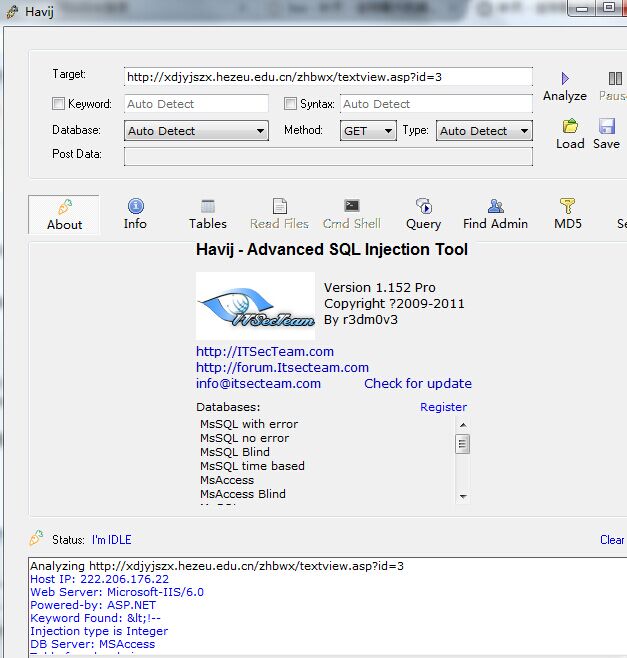Screen dimensions: 627x658
Task: Click 'By r3dm0v3' author text
Action: point(361,320)
